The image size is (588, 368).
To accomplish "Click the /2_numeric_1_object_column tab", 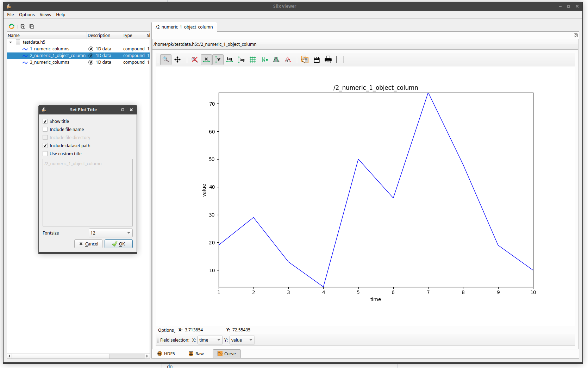I will [x=184, y=27].
